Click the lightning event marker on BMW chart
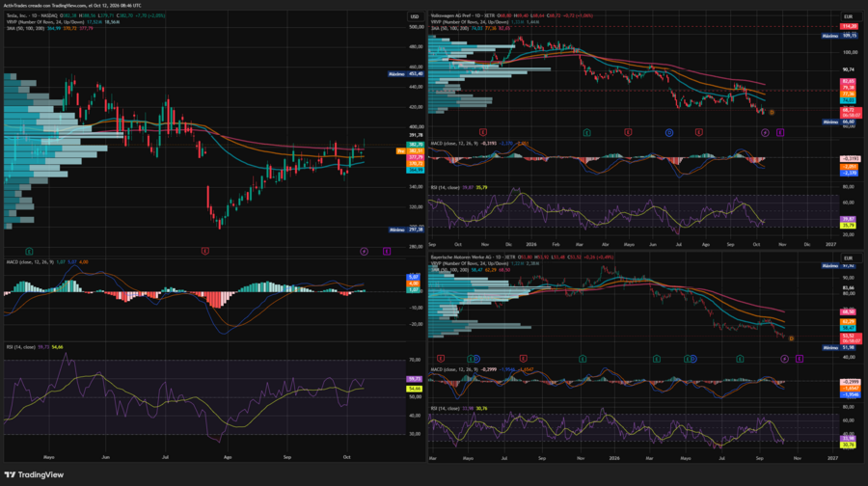This screenshot has height=486, width=868. [x=784, y=360]
